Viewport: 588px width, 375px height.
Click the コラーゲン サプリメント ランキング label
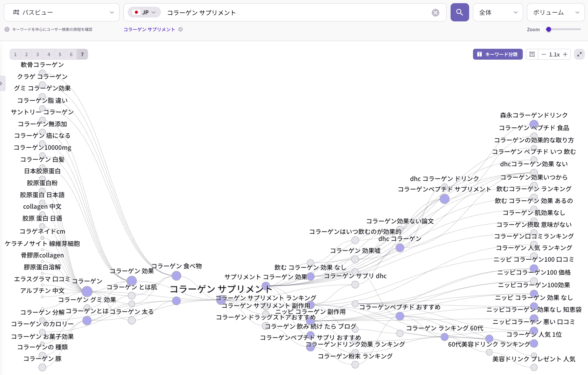[266, 298]
